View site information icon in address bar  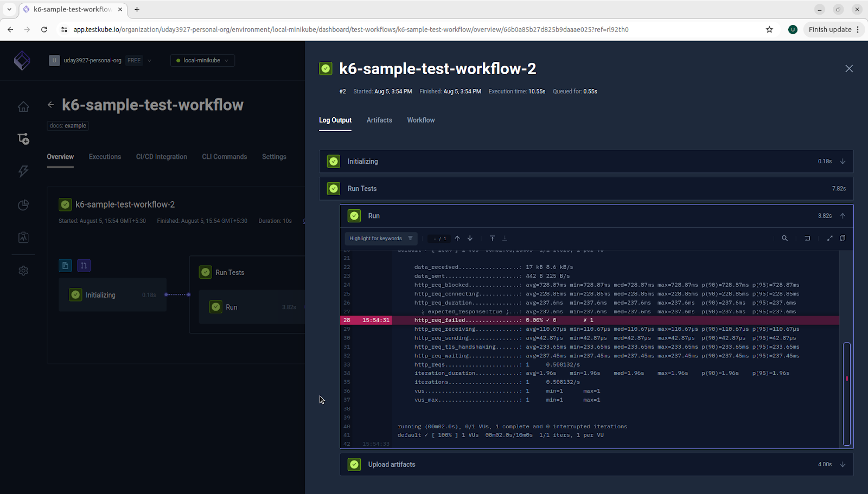point(64,29)
